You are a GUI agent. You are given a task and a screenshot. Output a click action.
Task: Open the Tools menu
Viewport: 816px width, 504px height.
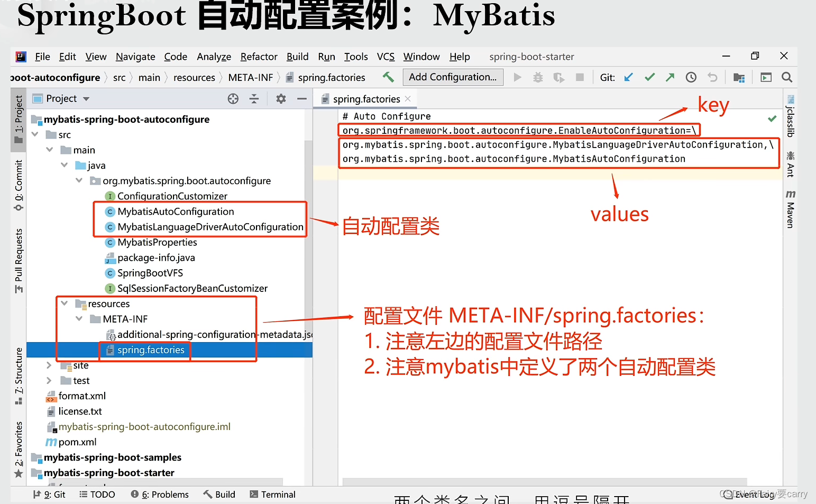tap(356, 57)
